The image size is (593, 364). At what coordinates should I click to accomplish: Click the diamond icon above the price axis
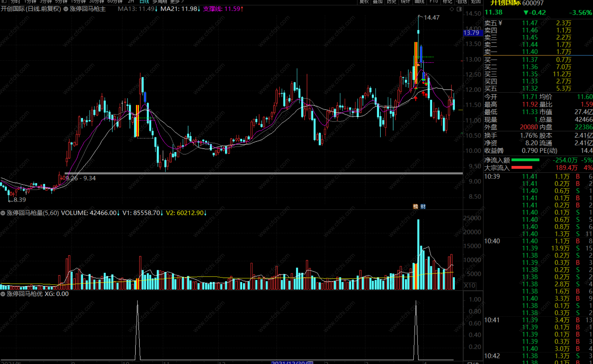tap(452, 9)
